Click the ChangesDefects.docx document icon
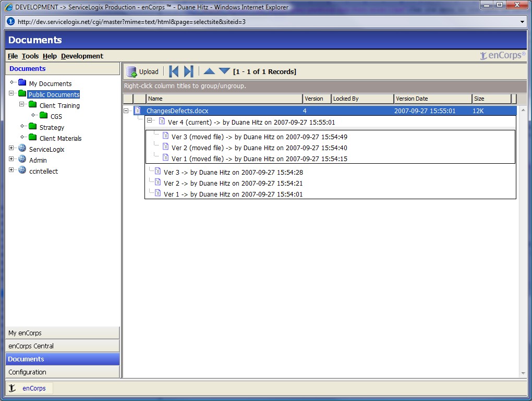The width and height of the screenshot is (532, 401). click(137, 110)
